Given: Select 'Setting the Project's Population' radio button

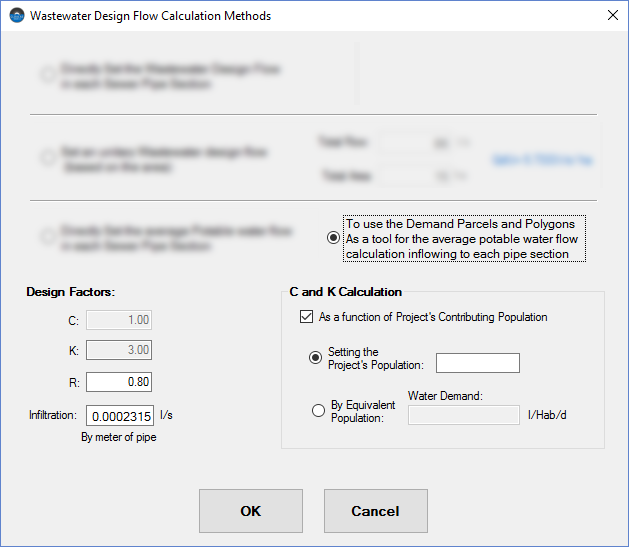Looking at the screenshot, I should [x=317, y=357].
